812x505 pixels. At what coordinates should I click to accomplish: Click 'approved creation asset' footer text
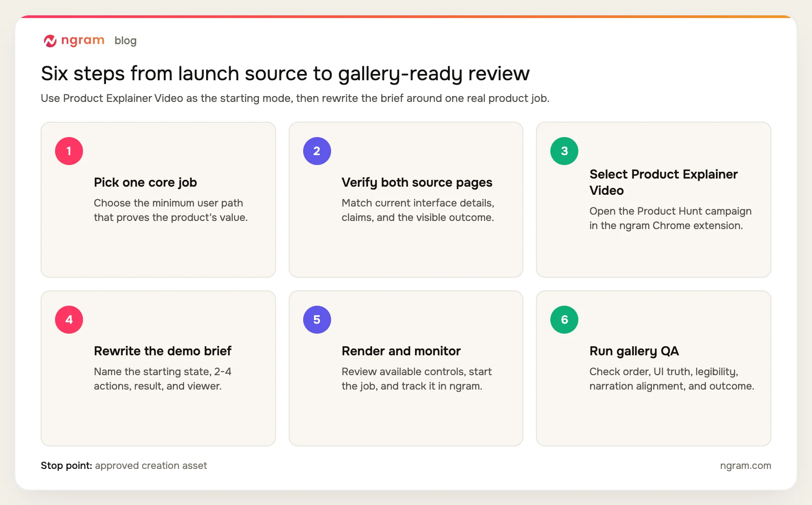pyautogui.click(x=151, y=465)
